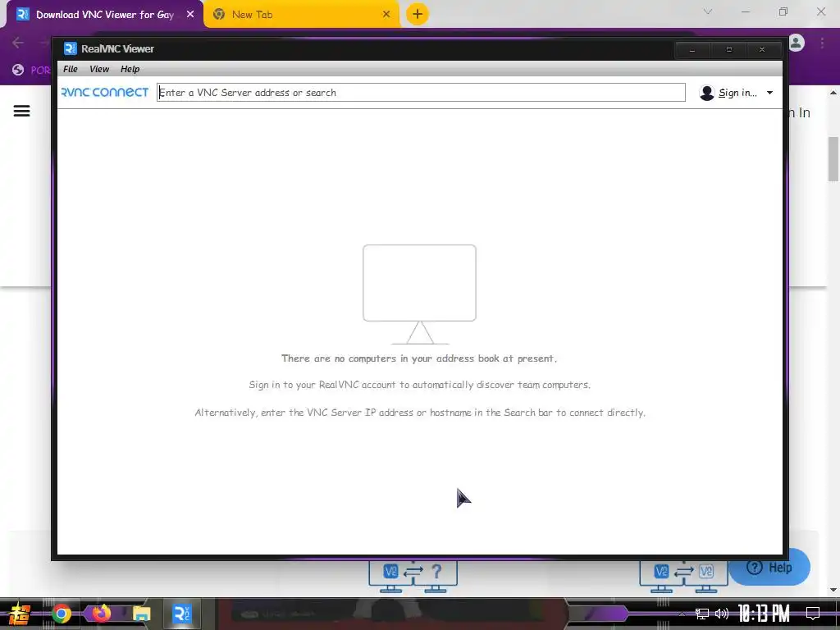Open File Explorer from the taskbar
This screenshot has height=630, width=840.
(x=141, y=614)
